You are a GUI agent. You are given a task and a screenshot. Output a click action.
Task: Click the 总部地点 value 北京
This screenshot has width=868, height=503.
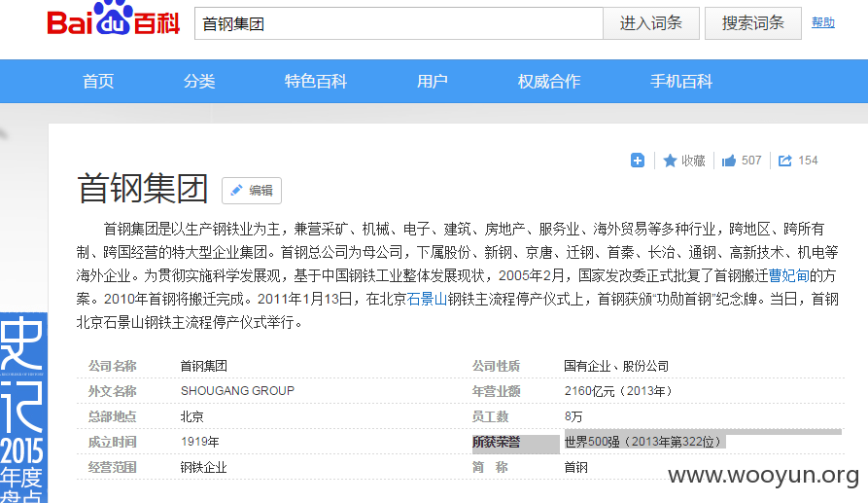[192, 416]
